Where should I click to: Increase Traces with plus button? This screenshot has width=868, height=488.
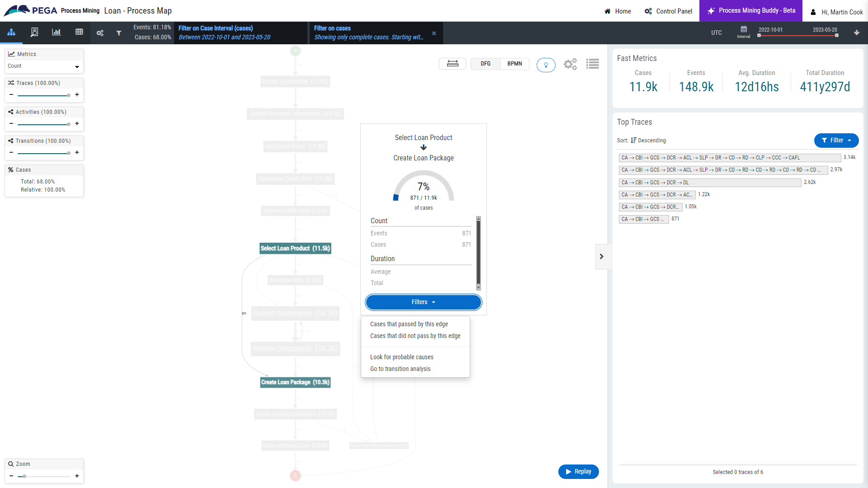(77, 95)
